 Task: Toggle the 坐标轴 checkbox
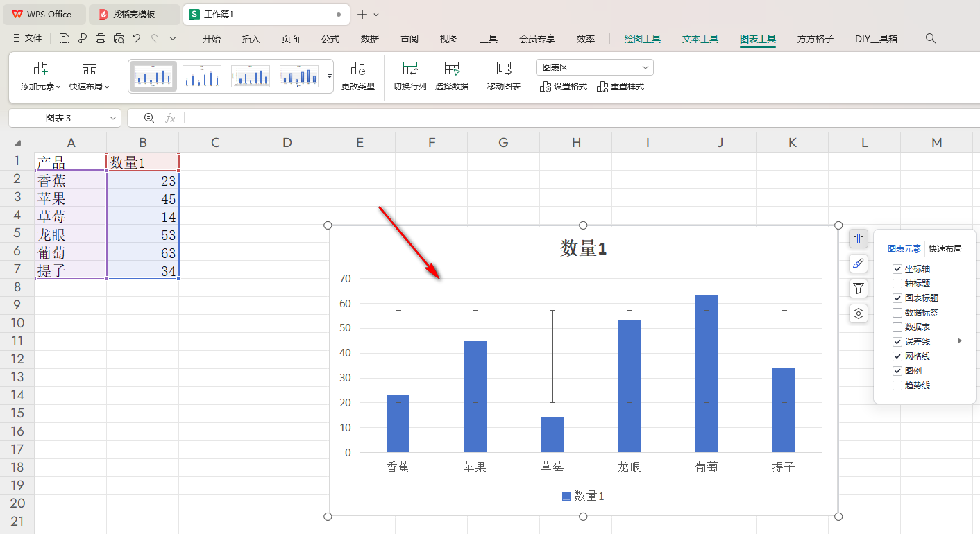click(x=897, y=269)
